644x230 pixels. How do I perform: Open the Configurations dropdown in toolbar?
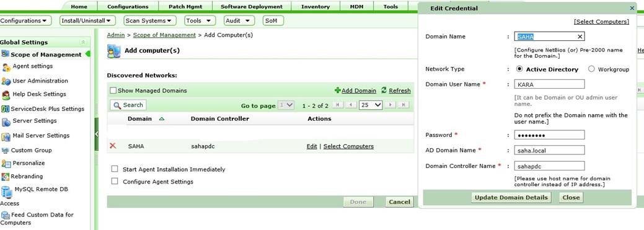[25, 20]
